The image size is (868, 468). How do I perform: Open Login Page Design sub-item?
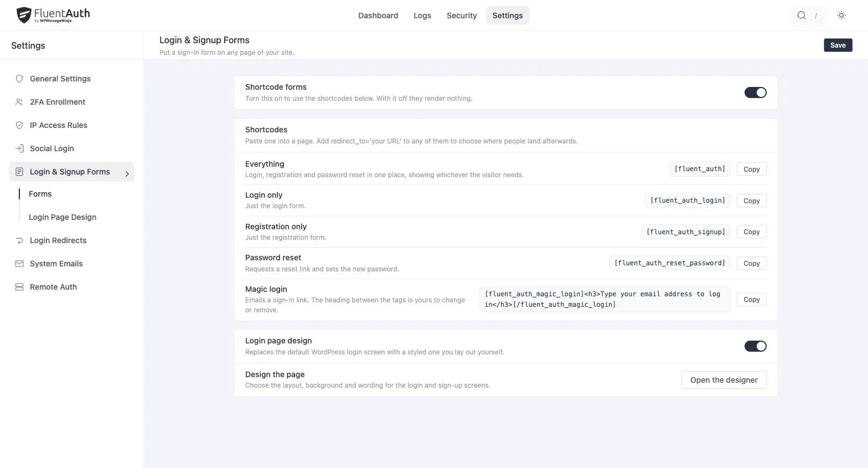point(63,217)
